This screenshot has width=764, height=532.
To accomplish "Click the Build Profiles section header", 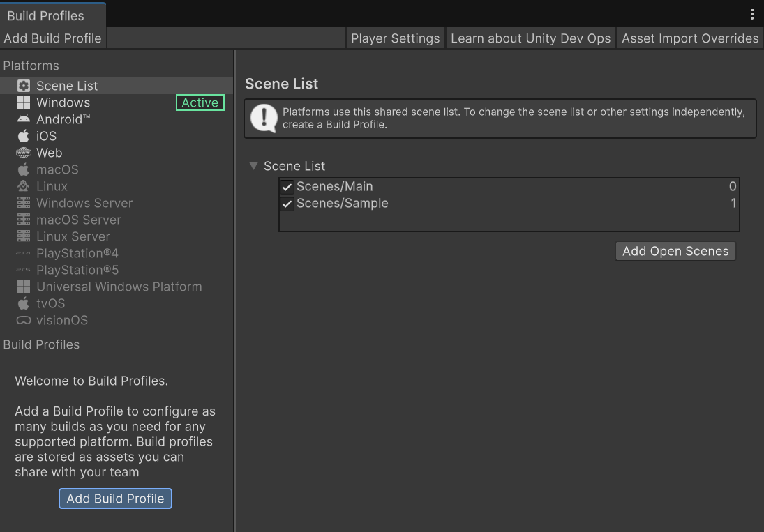I will (x=41, y=344).
